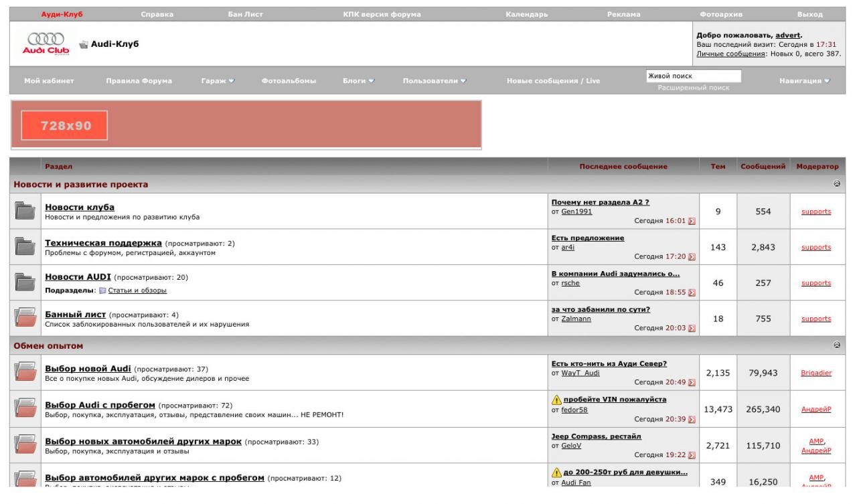
Task: Collapse Новости и развитие проекта category
Action: click(837, 183)
